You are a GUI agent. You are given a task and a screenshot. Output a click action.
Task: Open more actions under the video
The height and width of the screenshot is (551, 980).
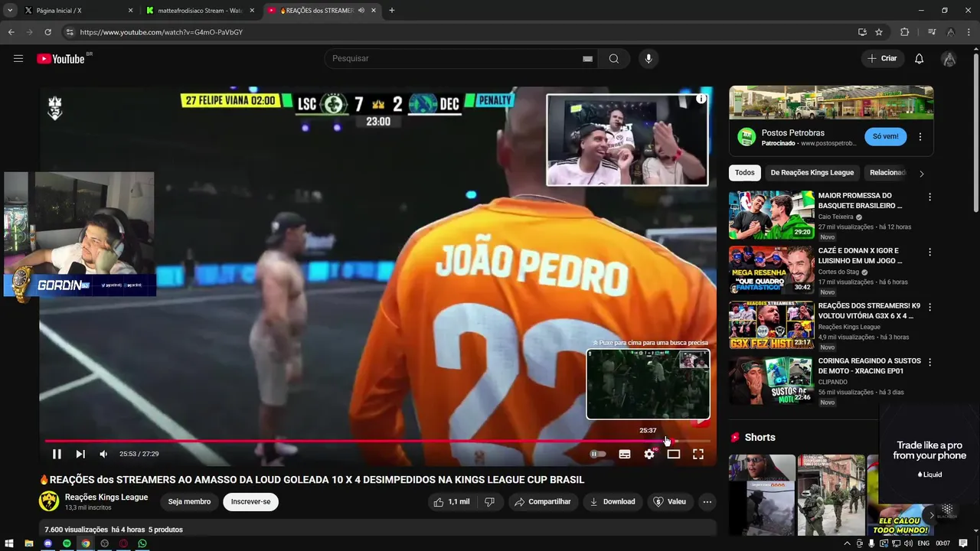707,502
